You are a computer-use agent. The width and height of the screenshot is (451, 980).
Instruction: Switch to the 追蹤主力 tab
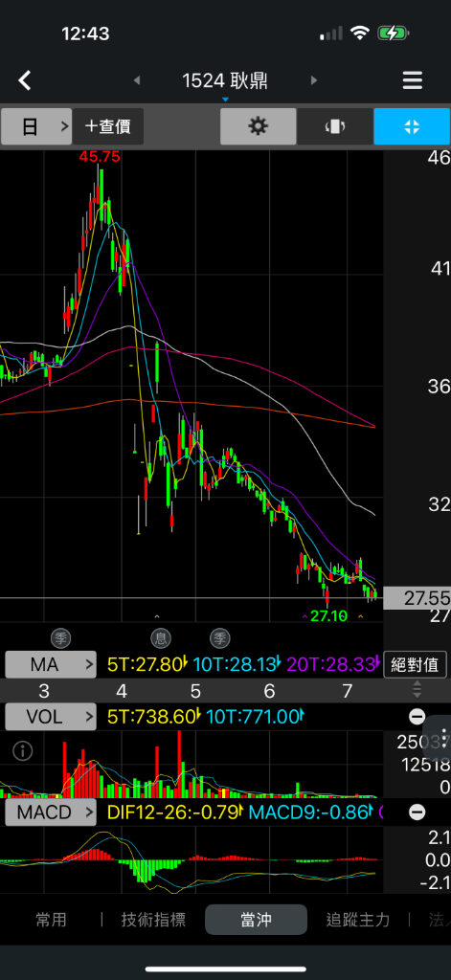[358, 920]
